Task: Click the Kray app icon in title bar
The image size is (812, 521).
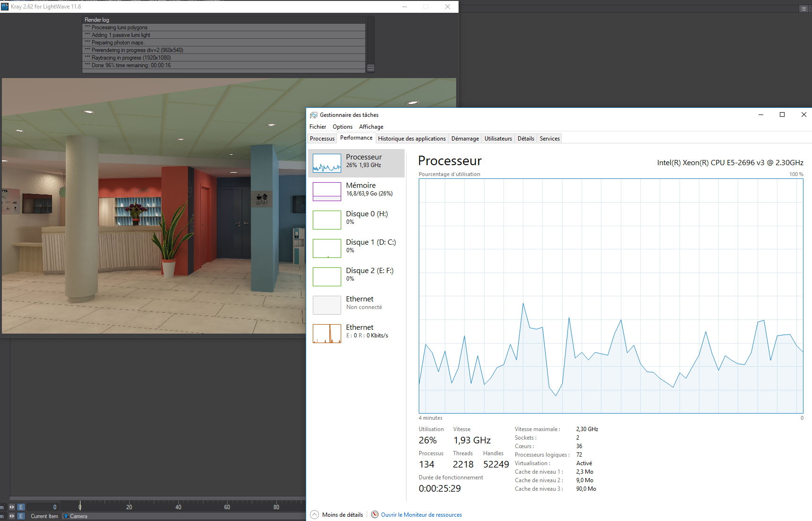Action: [5, 7]
